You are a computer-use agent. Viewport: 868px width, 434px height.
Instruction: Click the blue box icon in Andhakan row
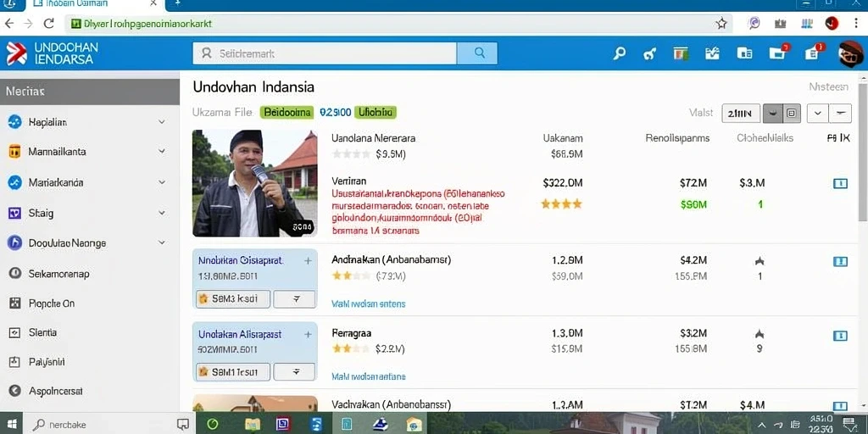click(840, 262)
